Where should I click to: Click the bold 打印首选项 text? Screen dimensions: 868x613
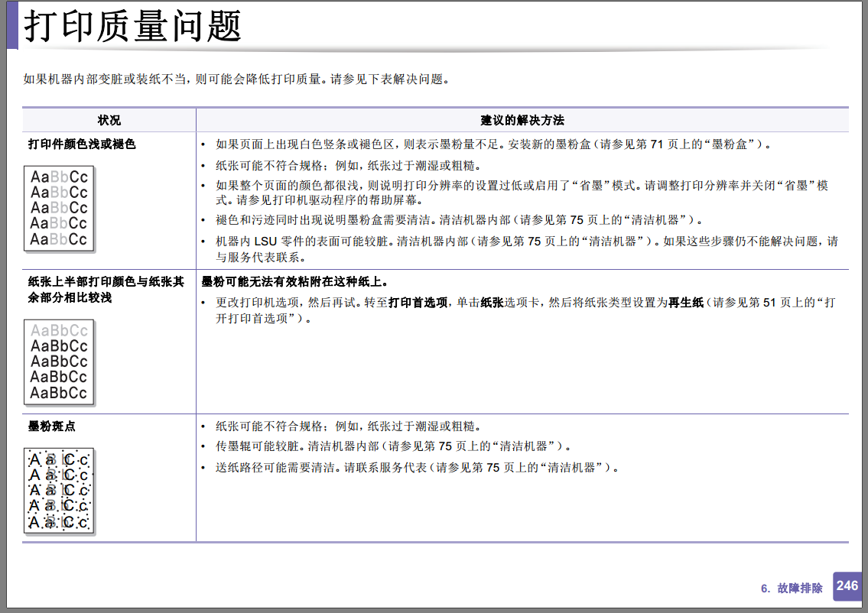point(418,303)
